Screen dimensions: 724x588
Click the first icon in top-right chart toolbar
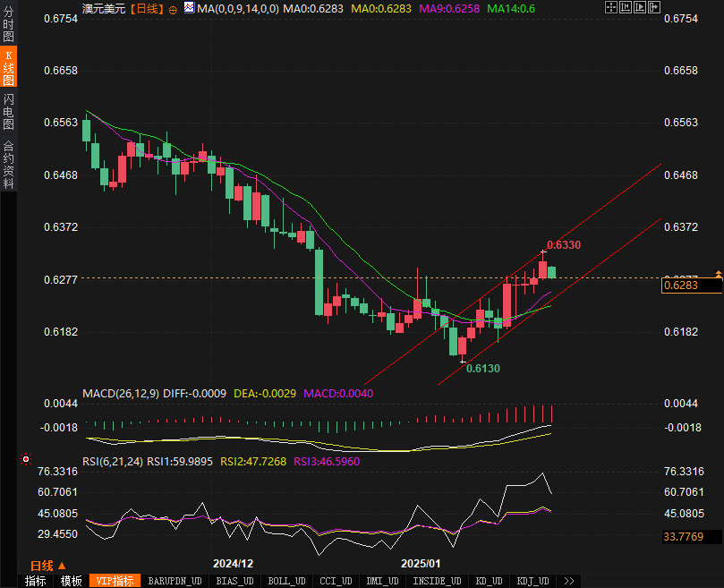[611, 7]
